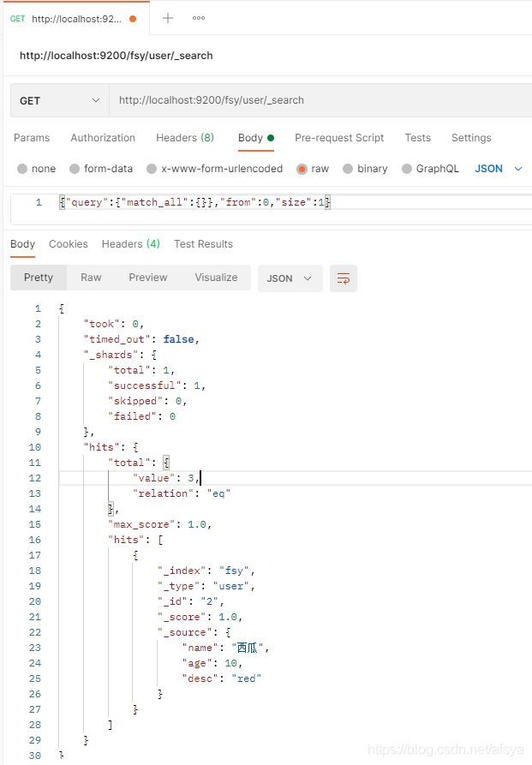532x765 pixels.
Task: Select the form-data body type
Action: pos(75,169)
